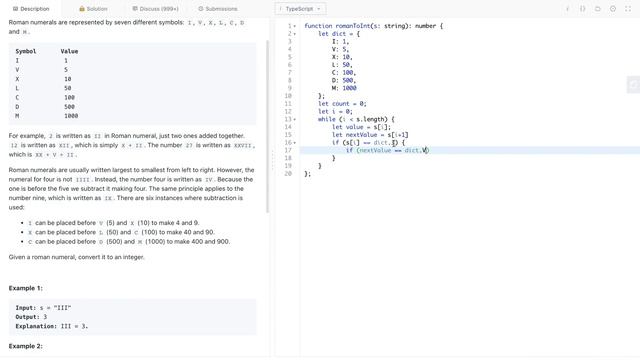This screenshot has height=360, width=640.
Task: Toggle fullscreen editor mode icon
Action: click(628, 9)
